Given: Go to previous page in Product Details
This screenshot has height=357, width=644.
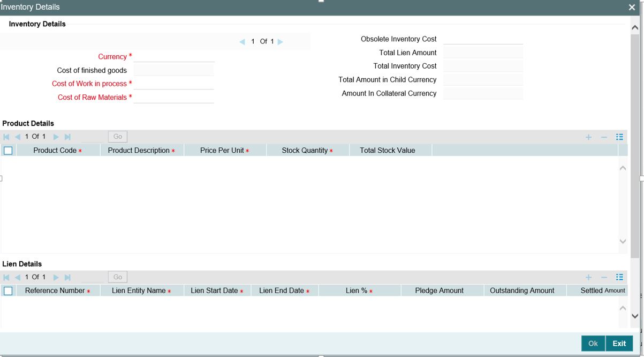Looking at the screenshot, I should pos(18,137).
